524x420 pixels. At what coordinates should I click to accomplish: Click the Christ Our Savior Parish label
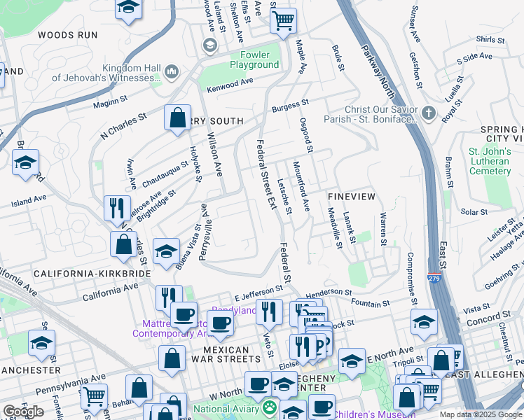pyautogui.click(x=371, y=114)
